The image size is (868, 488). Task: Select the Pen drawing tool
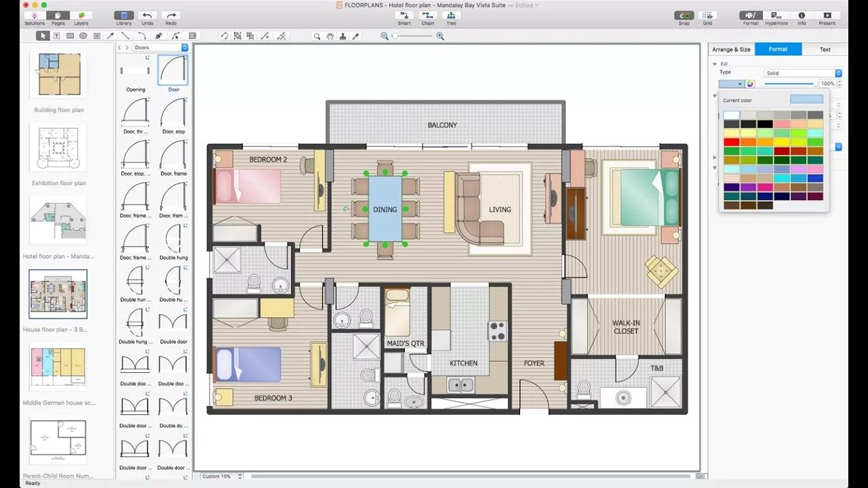pyautogui.click(x=159, y=36)
